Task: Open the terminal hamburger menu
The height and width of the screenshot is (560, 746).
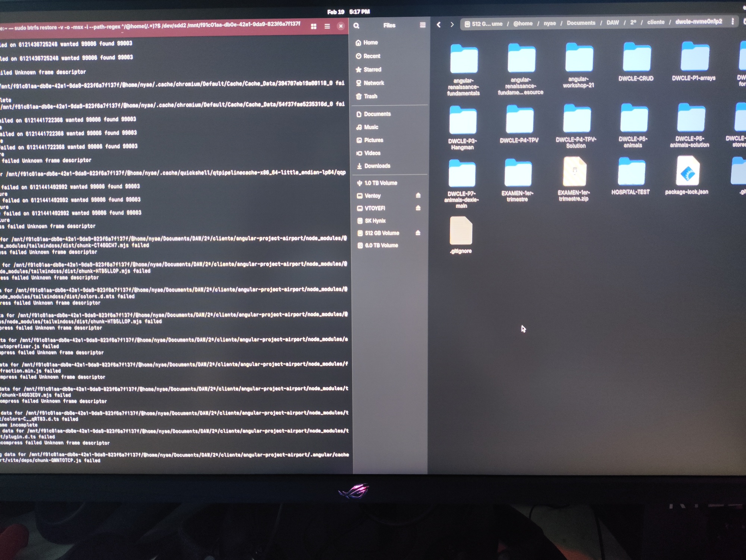Action: pos(327,26)
